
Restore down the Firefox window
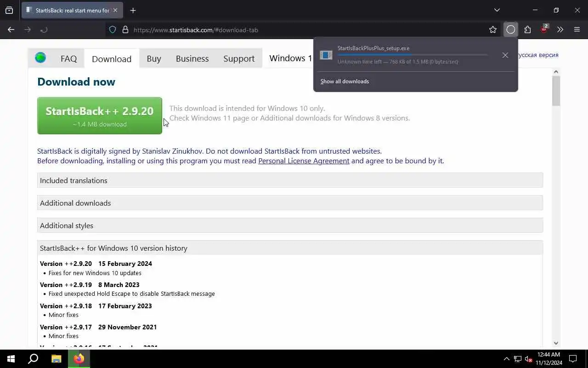[556, 10]
